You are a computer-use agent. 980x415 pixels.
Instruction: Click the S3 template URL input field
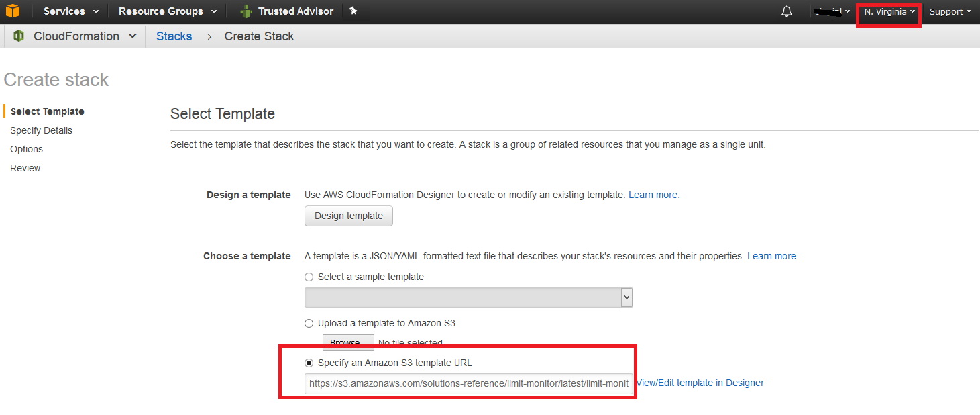[x=468, y=383]
